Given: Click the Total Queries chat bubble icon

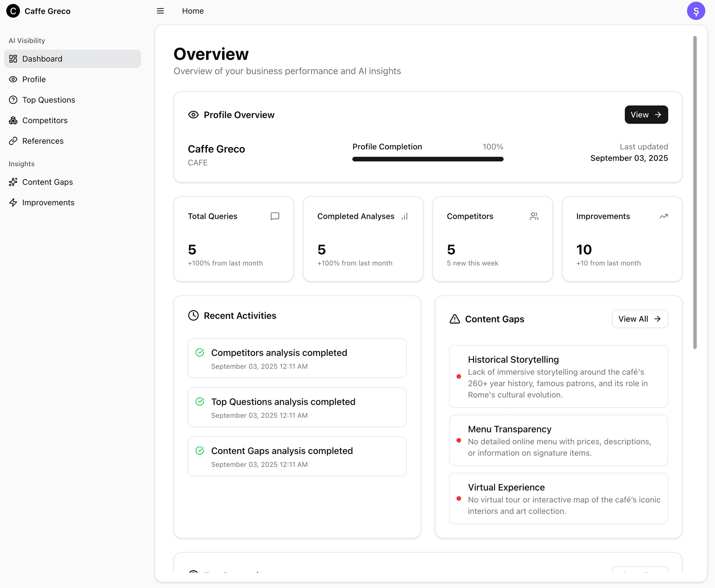Looking at the screenshot, I should [275, 216].
